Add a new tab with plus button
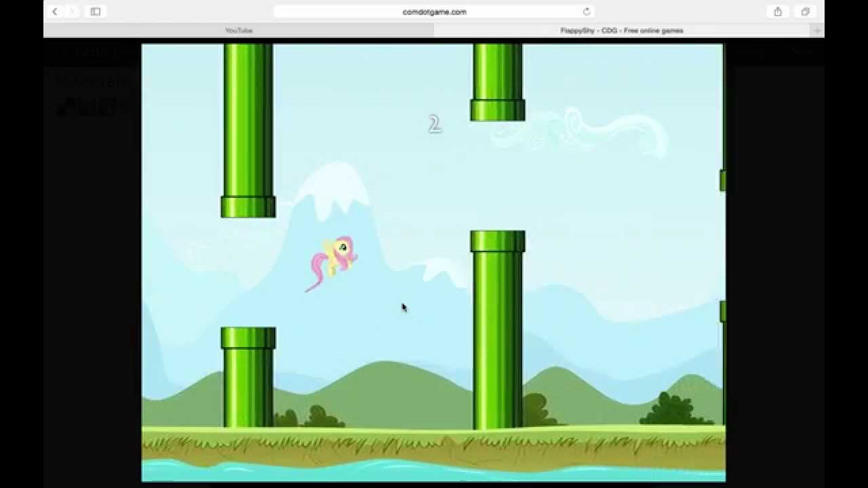The image size is (868, 488). point(817,30)
